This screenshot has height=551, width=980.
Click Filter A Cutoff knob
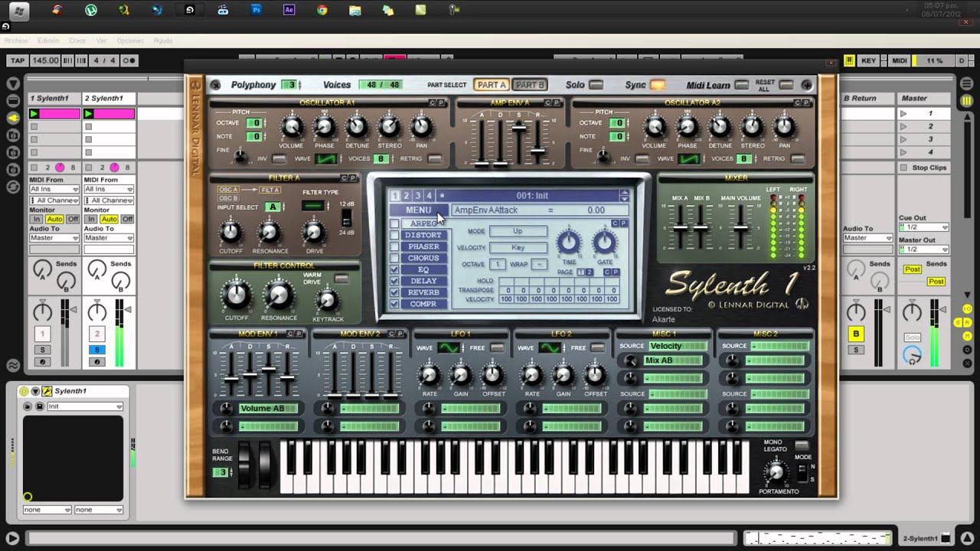tap(230, 231)
